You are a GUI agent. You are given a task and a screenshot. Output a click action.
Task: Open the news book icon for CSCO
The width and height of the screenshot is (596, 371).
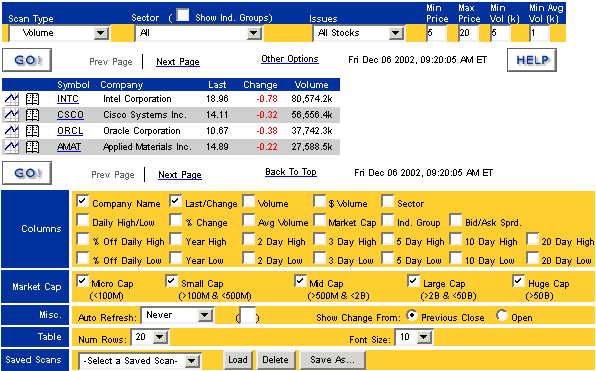[32, 115]
